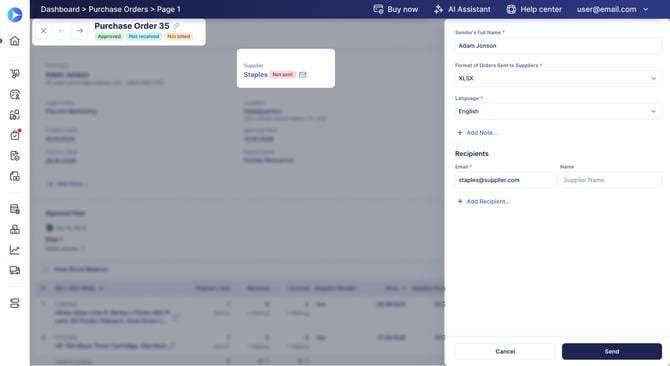The width and height of the screenshot is (670, 366).
Task: Open the Language dropdown set to English
Action: click(558, 111)
